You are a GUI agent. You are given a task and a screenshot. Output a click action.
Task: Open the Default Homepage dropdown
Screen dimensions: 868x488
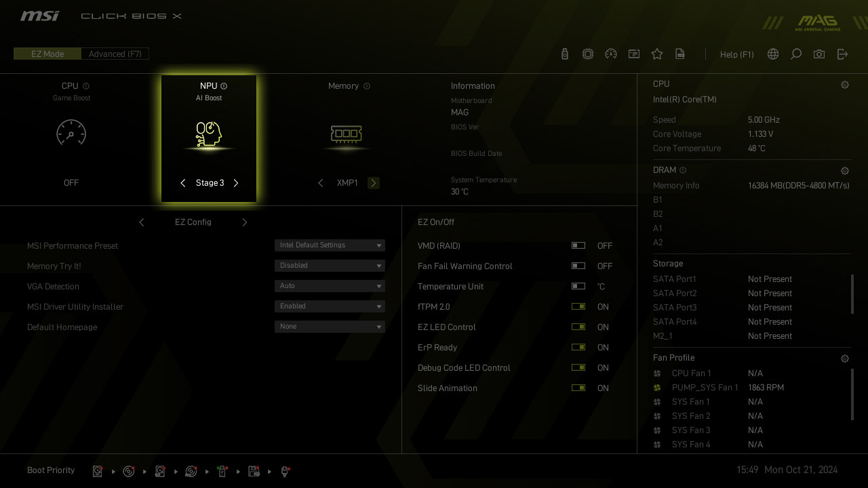coord(330,327)
